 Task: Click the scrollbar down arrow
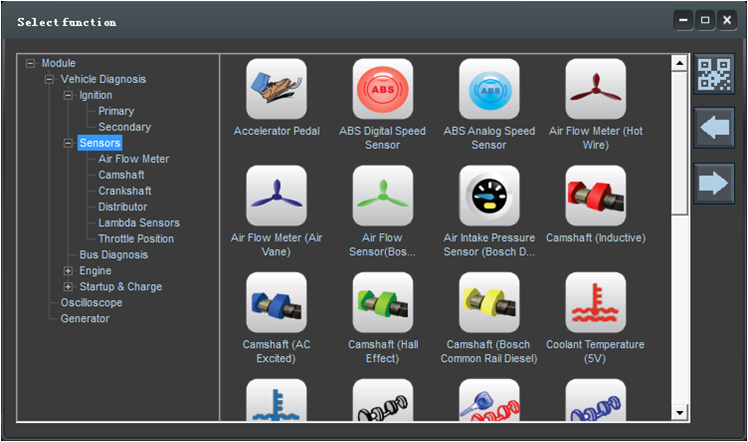tap(680, 412)
